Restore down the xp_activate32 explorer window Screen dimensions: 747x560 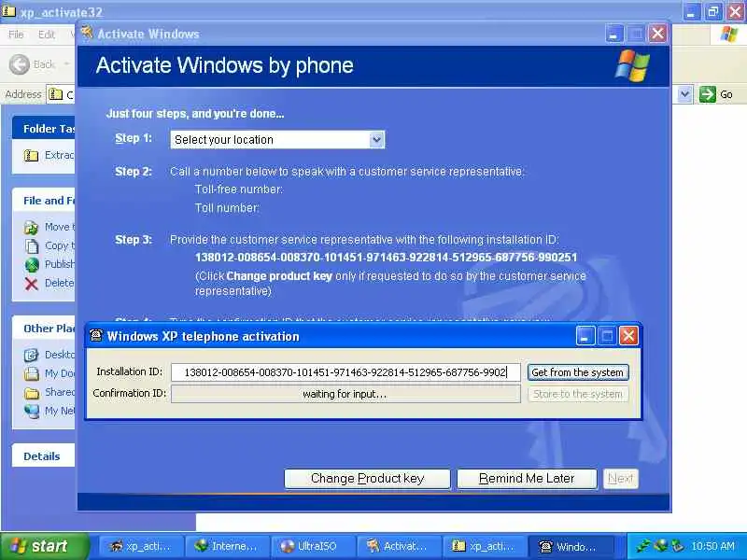713,11
